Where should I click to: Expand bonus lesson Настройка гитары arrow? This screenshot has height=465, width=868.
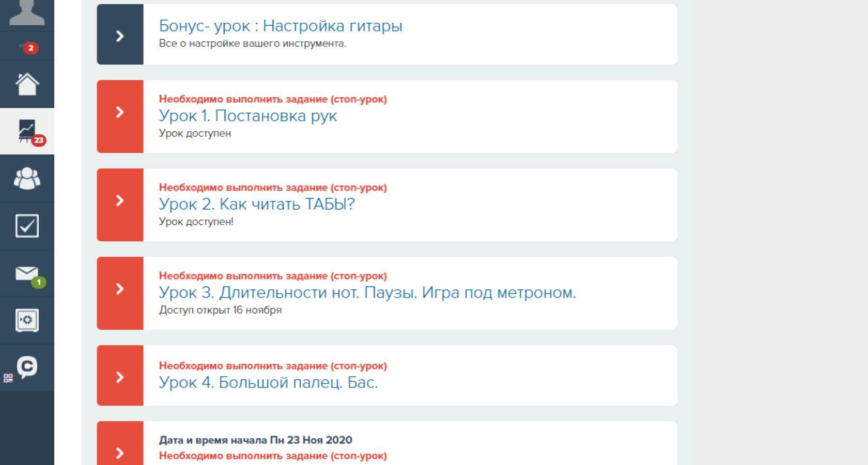[x=120, y=35]
